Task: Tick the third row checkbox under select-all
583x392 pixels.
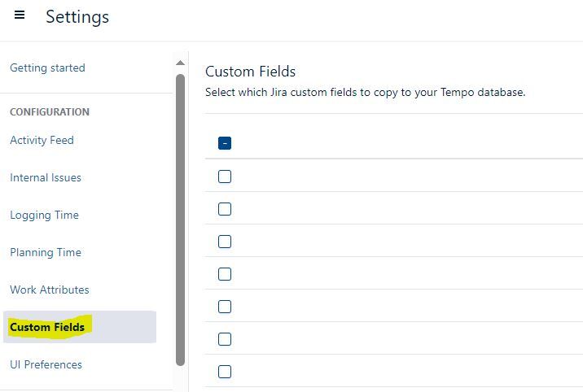Action: (x=225, y=242)
